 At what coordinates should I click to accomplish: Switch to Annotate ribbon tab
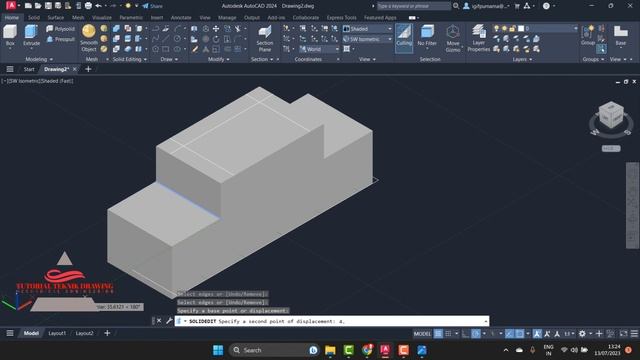click(x=181, y=18)
